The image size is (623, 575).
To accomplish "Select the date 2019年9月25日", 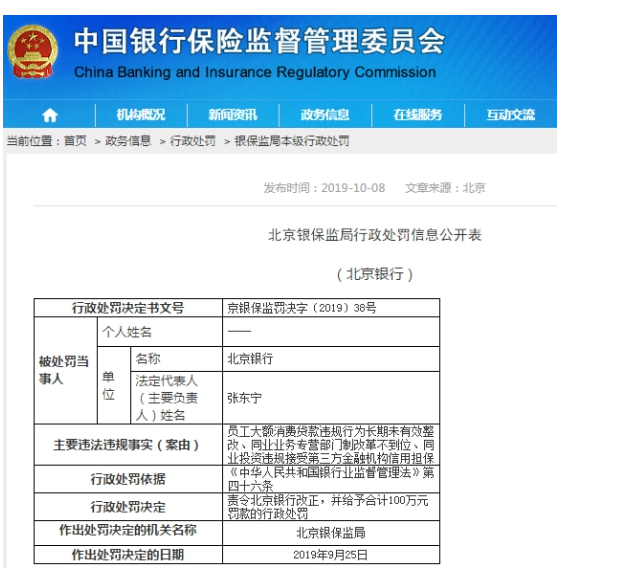I will [330, 555].
